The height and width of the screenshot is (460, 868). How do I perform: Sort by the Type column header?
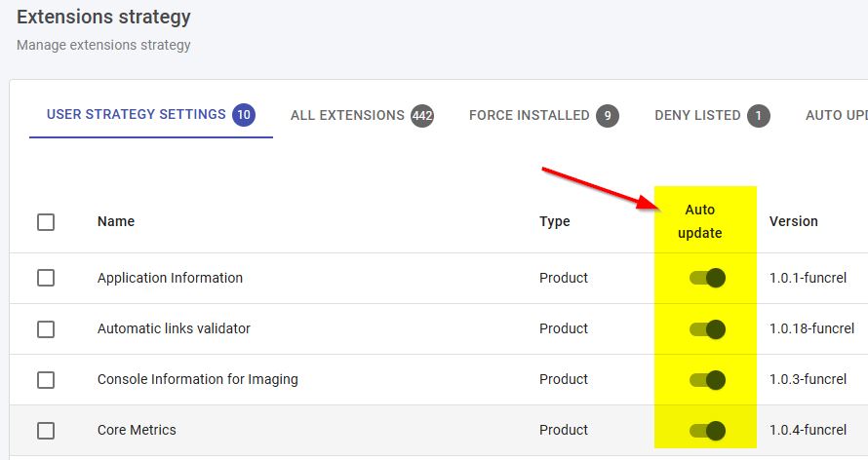coord(554,221)
